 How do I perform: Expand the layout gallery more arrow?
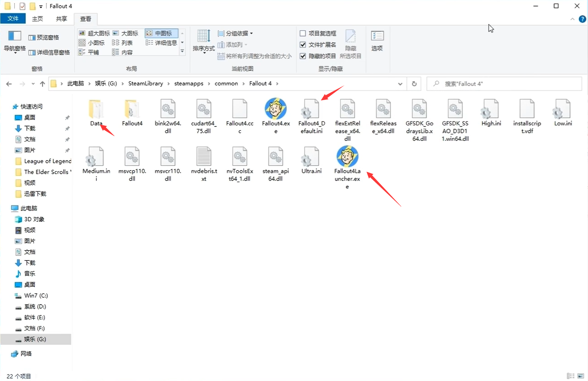point(182,51)
